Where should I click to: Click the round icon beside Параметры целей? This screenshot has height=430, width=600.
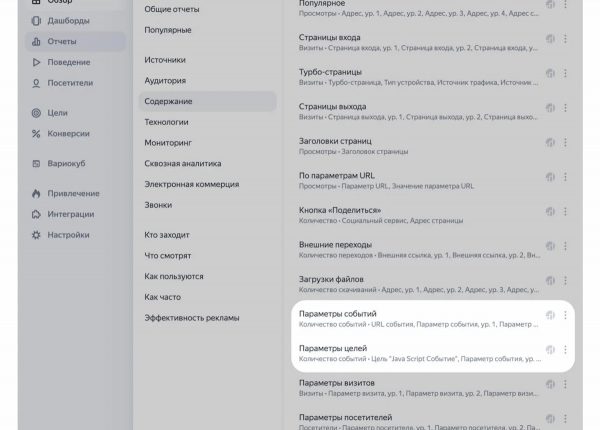[x=550, y=349]
